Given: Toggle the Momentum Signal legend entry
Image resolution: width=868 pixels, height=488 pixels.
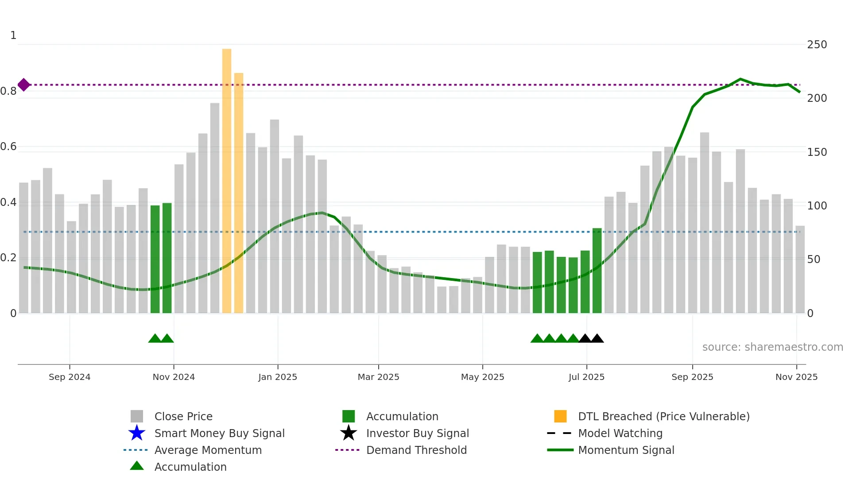Looking at the screenshot, I should 626,450.
